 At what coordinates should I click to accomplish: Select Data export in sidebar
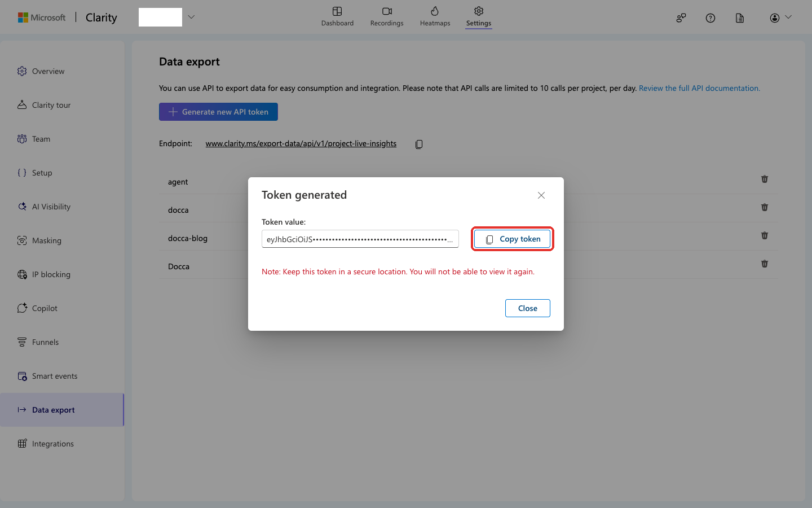(62, 410)
